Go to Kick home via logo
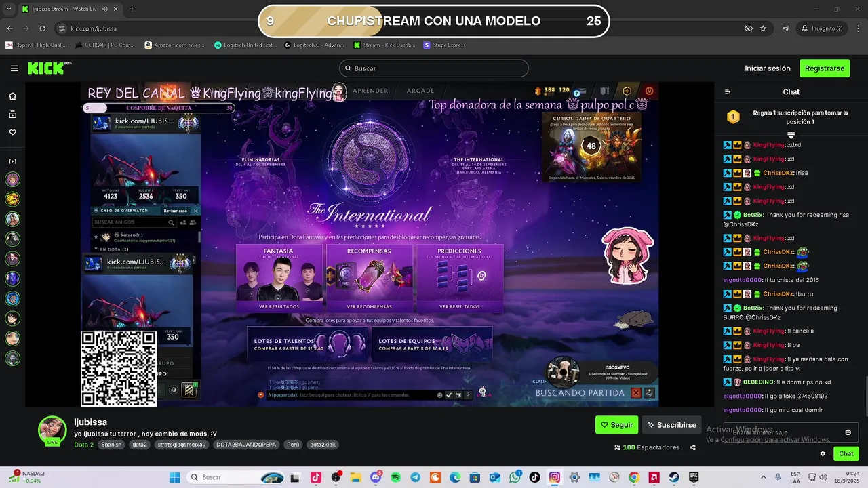The width and height of the screenshot is (868, 488). [x=49, y=68]
